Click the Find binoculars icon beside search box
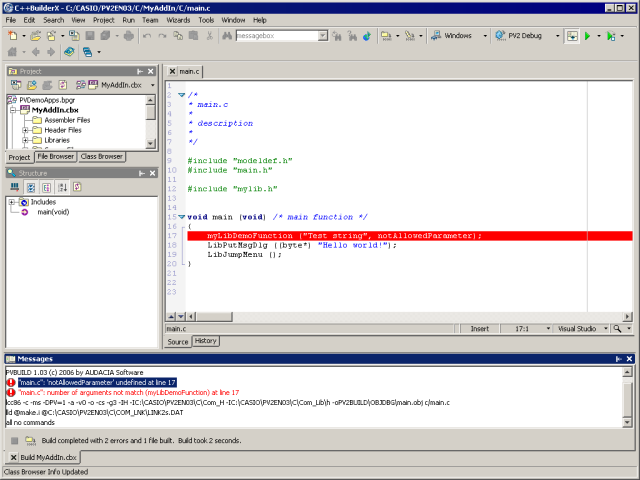The height and width of the screenshot is (480, 640). pos(227,36)
